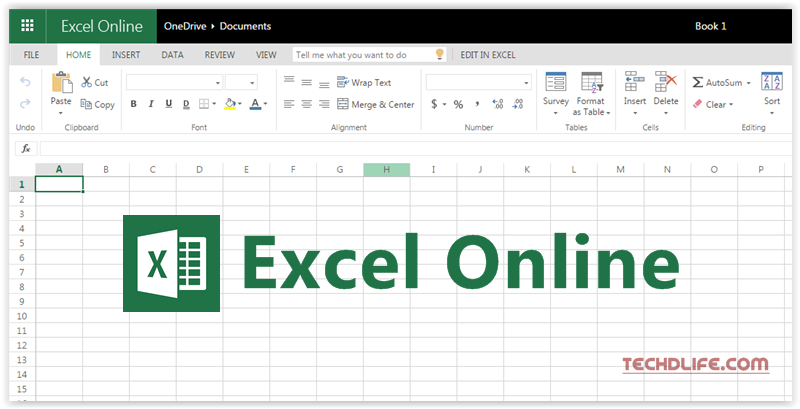Select cell A1
Screen dimensions: 800x409
click(59, 184)
